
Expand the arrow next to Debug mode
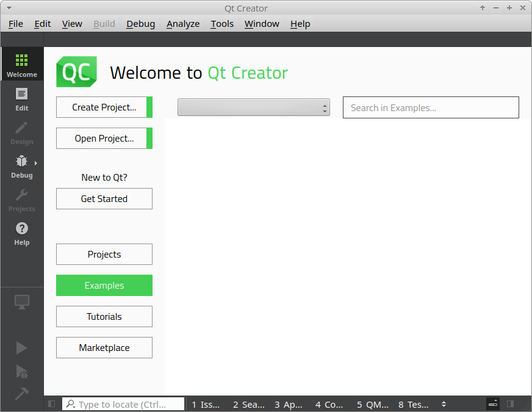[35, 163]
